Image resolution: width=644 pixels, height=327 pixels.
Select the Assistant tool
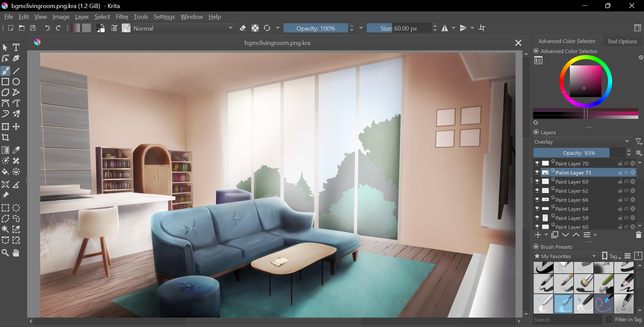click(x=5, y=184)
